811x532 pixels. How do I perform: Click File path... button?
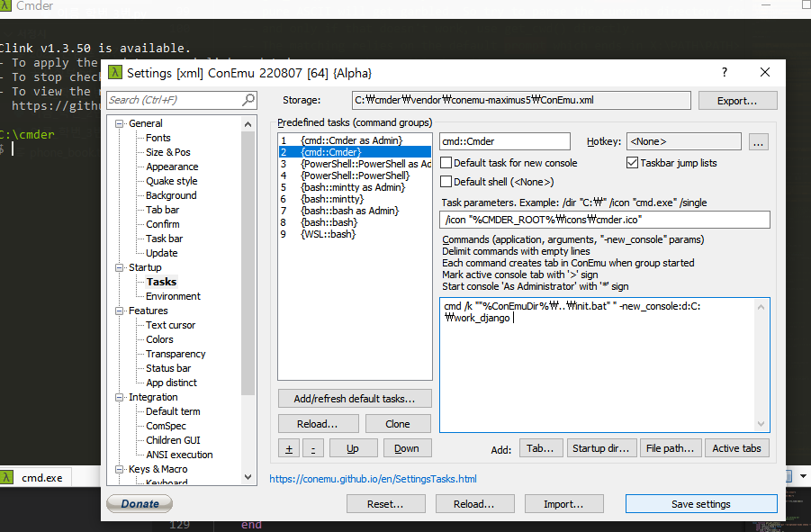(671, 448)
